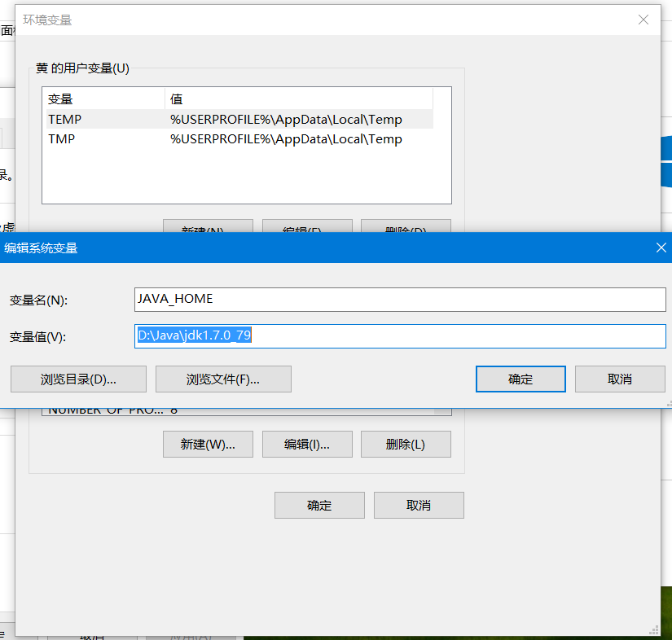Click the 值 column header in user variables

299,99
